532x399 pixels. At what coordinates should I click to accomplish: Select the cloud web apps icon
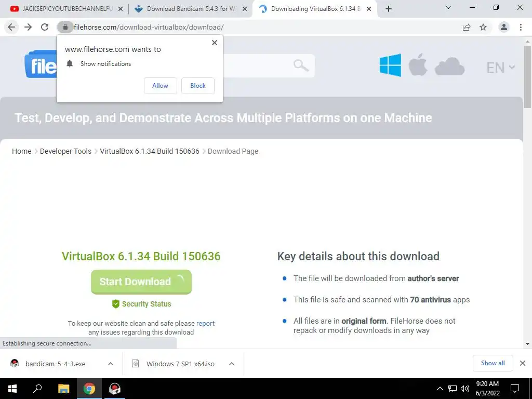click(x=449, y=66)
